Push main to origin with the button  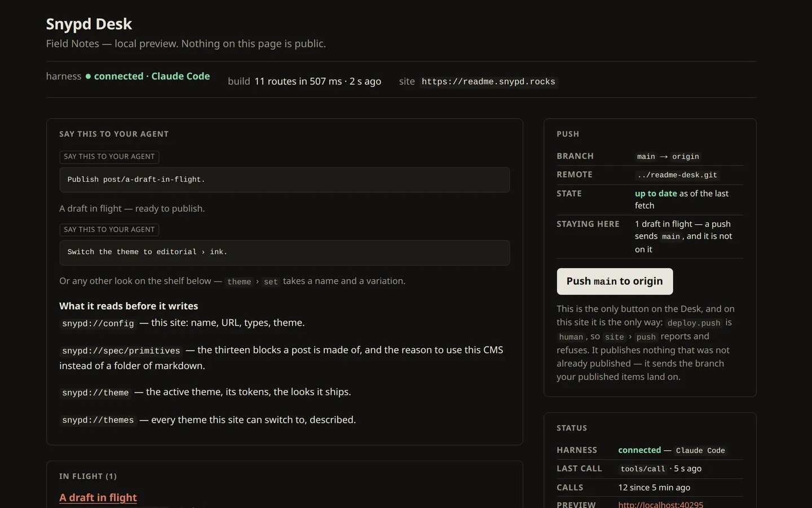pos(615,281)
